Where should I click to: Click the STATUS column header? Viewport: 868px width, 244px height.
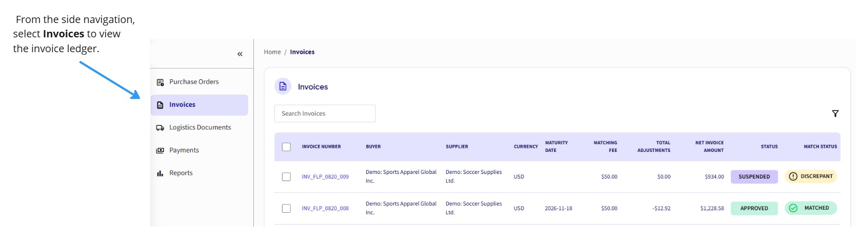pos(769,147)
